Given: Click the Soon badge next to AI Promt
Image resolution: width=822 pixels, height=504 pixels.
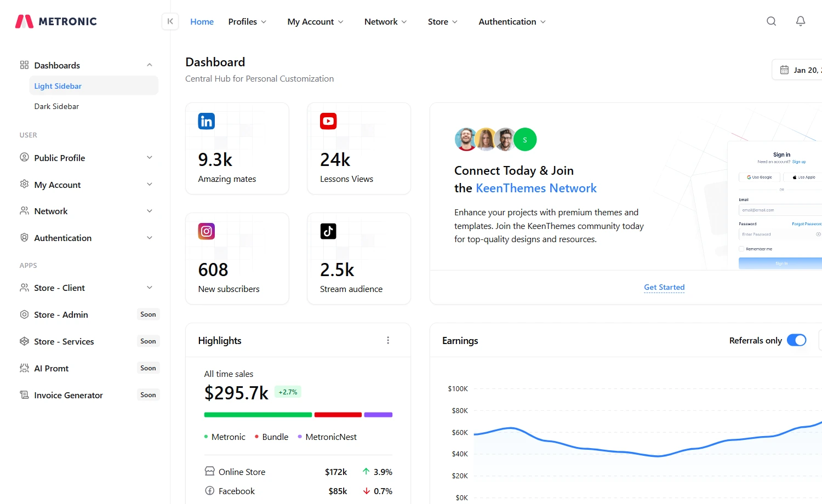Looking at the screenshot, I should click(x=148, y=368).
